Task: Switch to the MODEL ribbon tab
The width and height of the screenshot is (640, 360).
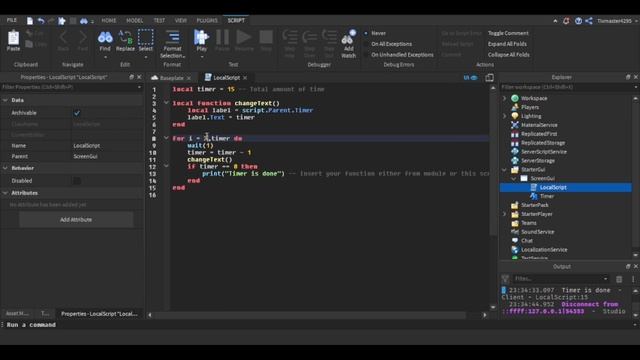Action: pyautogui.click(x=135, y=20)
